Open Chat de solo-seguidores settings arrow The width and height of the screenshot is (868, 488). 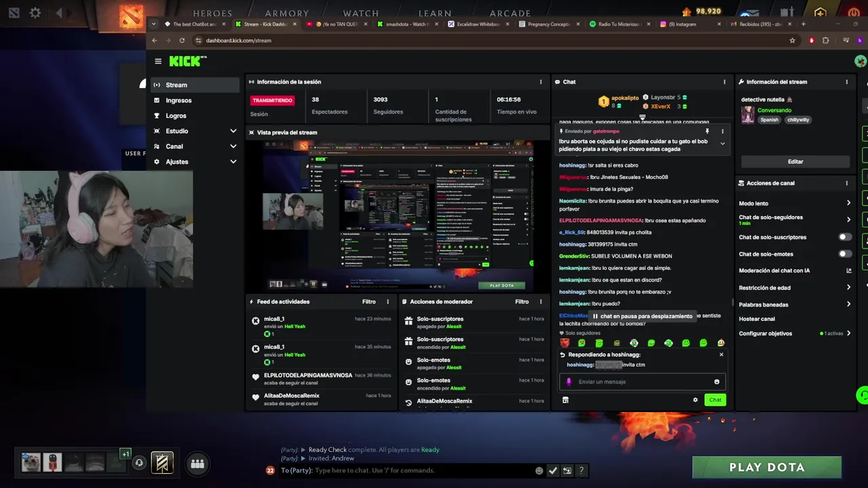(x=848, y=220)
